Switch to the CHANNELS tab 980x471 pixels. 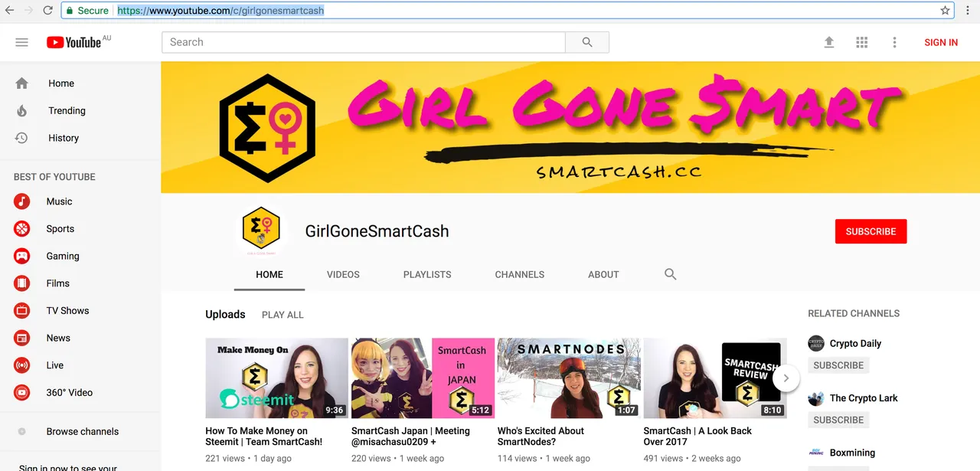520,274
